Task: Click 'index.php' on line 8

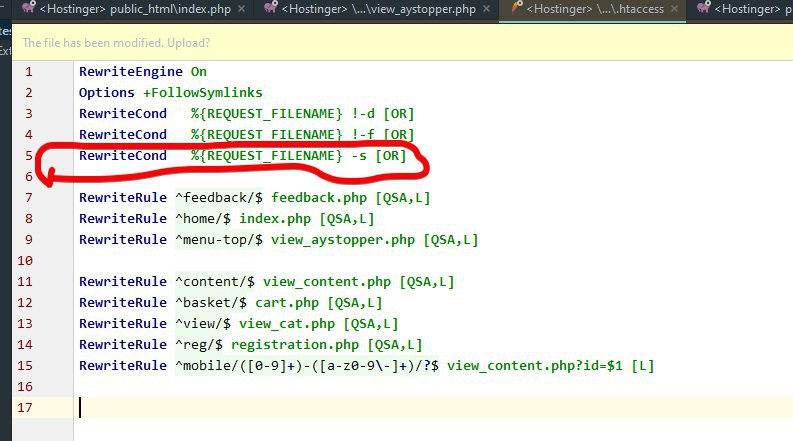Action: 275,219
